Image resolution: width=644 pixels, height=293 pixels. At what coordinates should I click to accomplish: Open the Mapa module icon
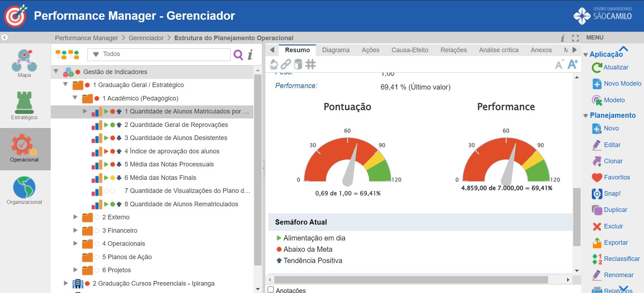click(x=24, y=60)
